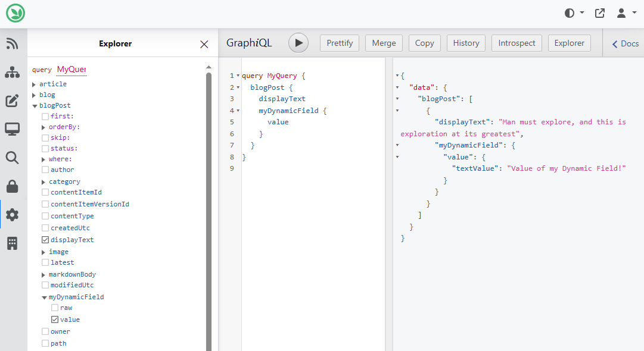Fold myDynamicField block at editor line 4
The image size is (644, 351).
(x=238, y=111)
